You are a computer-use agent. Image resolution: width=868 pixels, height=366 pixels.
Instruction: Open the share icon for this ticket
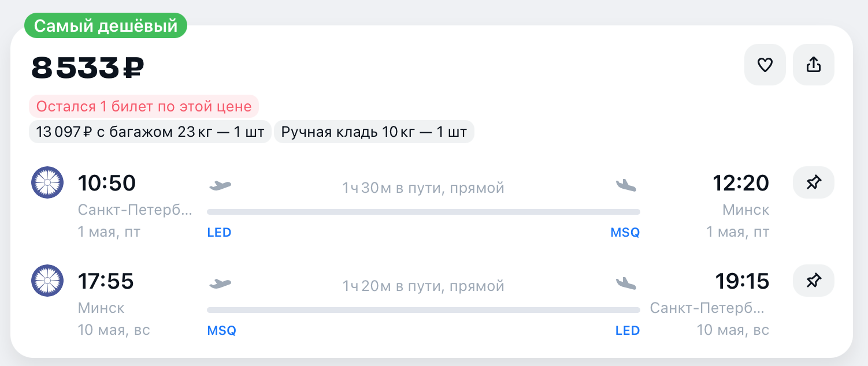coord(813,64)
